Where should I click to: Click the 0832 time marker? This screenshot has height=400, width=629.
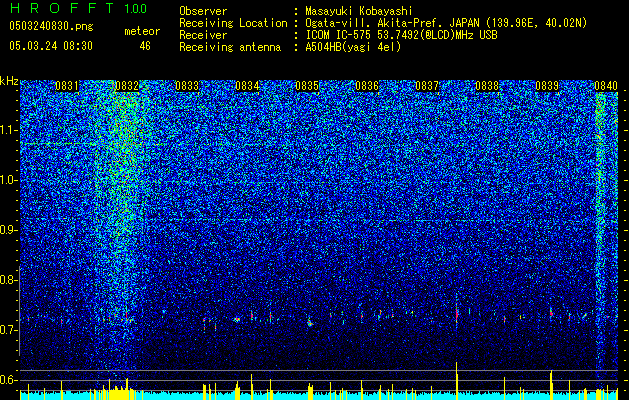tap(127, 86)
